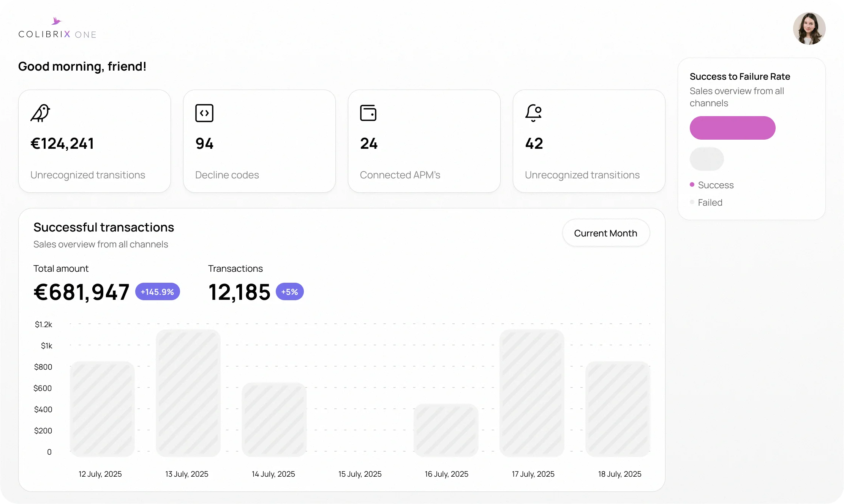Click the wallet icon on Connected APM's card
Image resolution: width=844 pixels, height=504 pixels.
[368, 113]
